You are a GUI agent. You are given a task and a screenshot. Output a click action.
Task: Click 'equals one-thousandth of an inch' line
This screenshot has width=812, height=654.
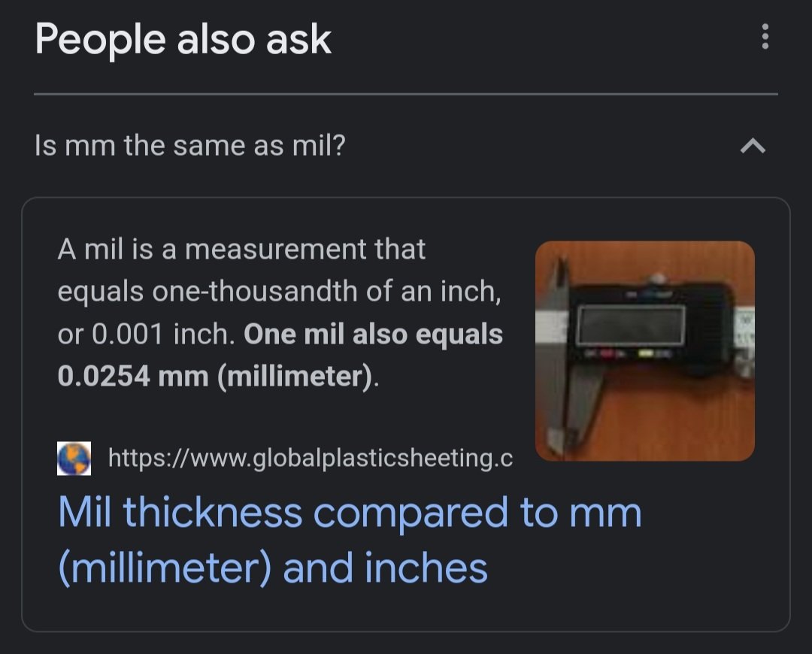click(279, 292)
